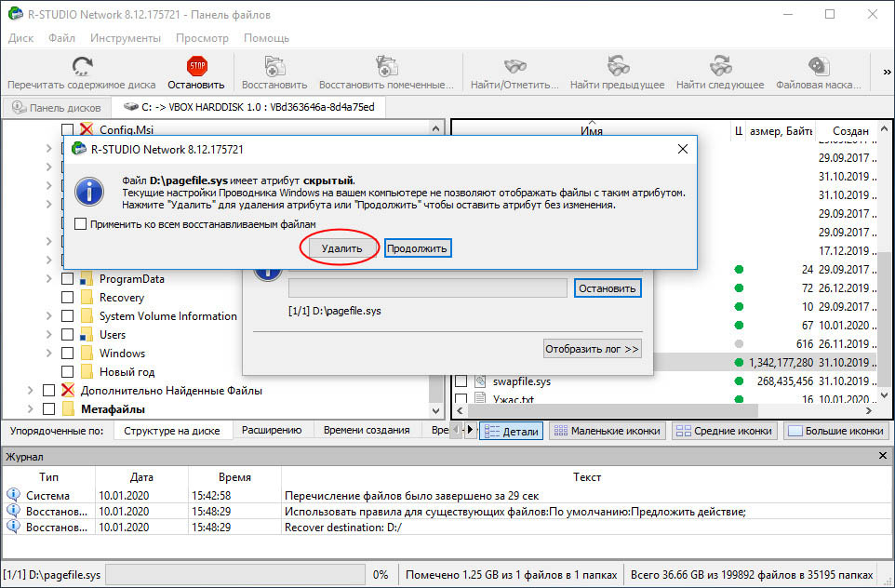Switch to Маленькие иконки view

[x=608, y=431]
